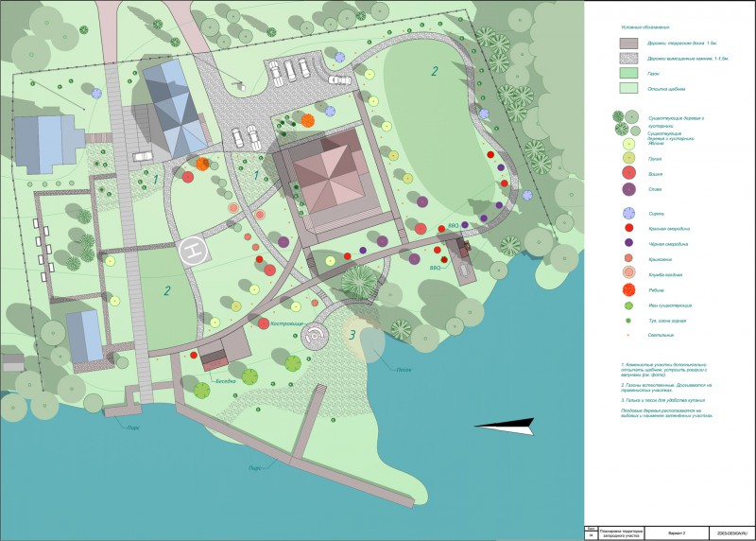This screenshot has height=541, width=756.
Task: Click the black currant legend dot
Action: pos(628,243)
